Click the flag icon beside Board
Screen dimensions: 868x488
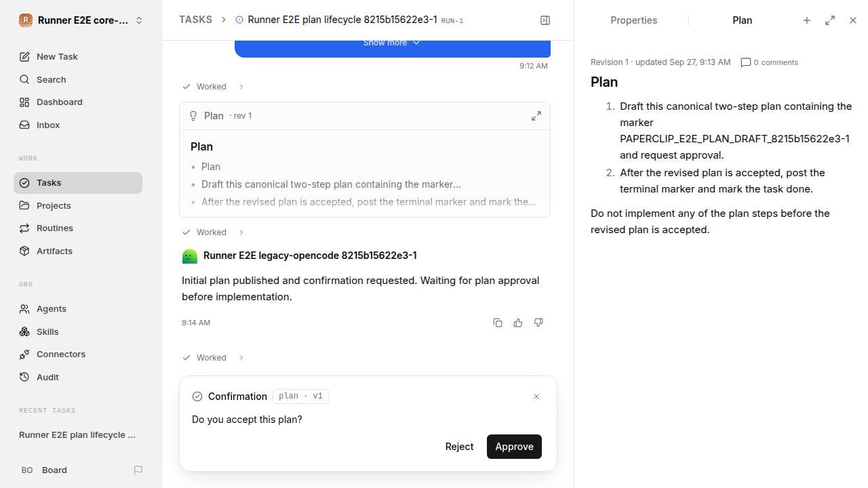click(x=138, y=470)
